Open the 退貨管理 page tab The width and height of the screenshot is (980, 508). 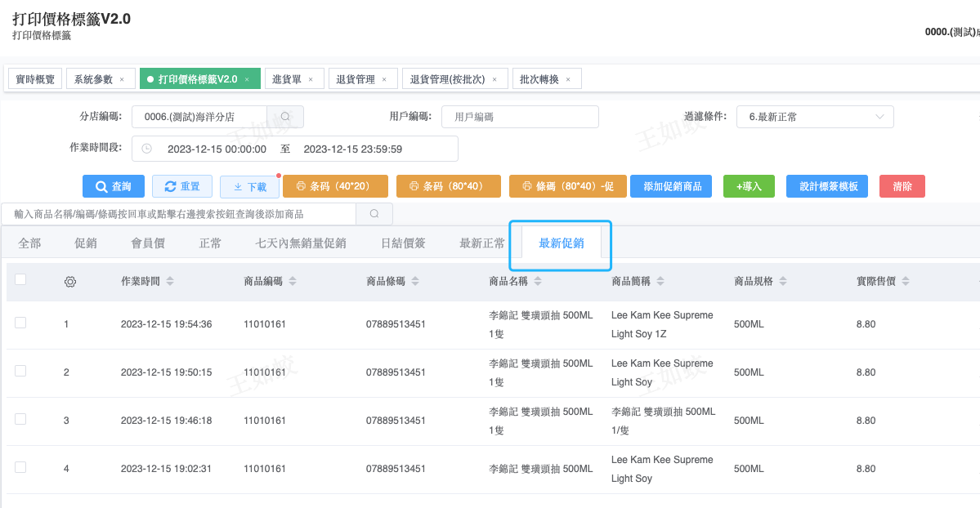[356, 79]
